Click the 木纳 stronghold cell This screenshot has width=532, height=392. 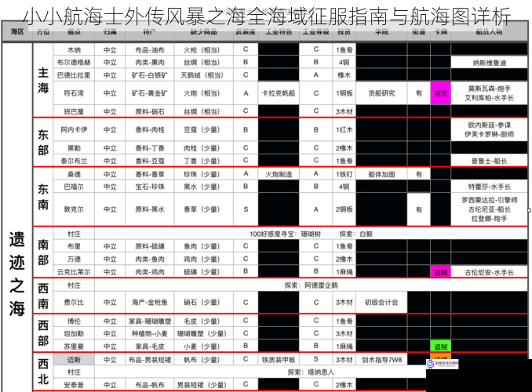pyautogui.click(x=74, y=50)
